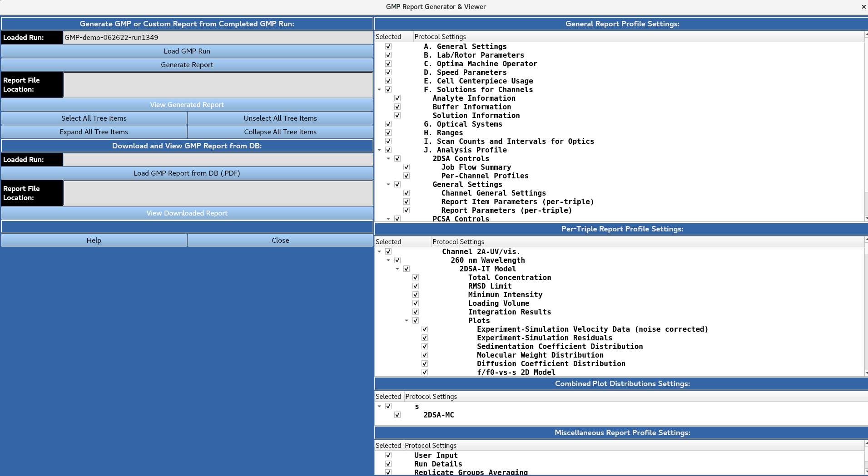Click View Generated Report
The height and width of the screenshot is (476, 868).
[x=187, y=104]
